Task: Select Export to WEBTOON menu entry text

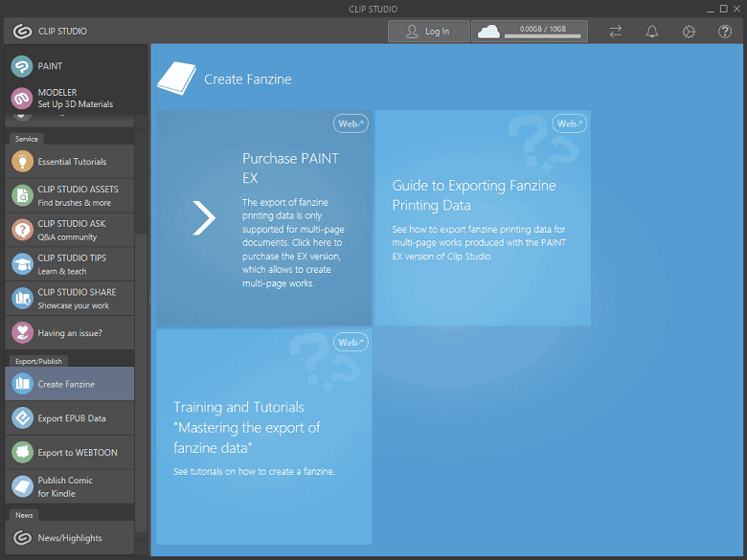Action: [x=78, y=453]
